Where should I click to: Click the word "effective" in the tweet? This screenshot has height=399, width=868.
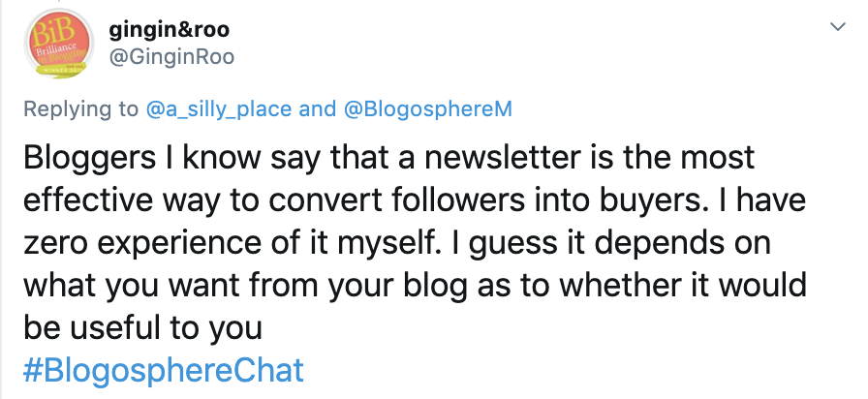tap(86, 199)
